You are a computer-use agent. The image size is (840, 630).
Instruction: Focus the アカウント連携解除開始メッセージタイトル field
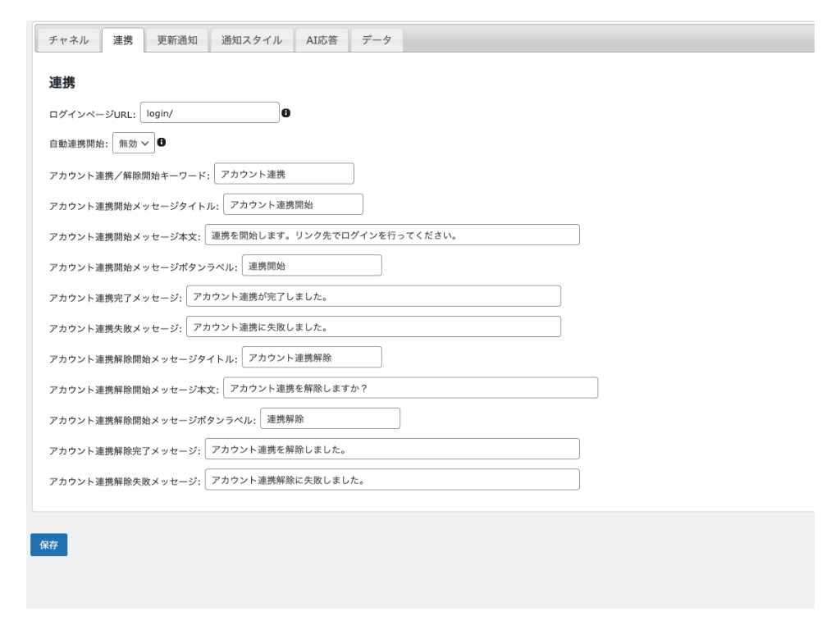coord(312,357)
